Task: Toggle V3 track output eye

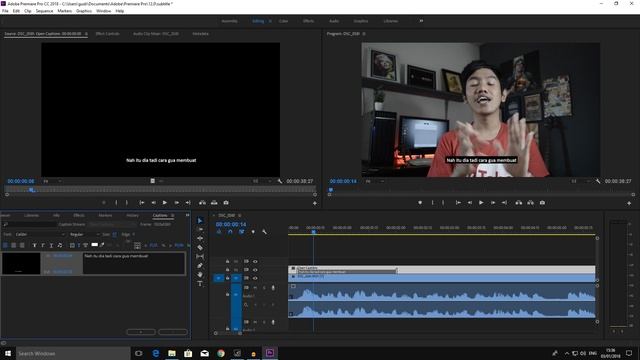Action: pos(255,261)
